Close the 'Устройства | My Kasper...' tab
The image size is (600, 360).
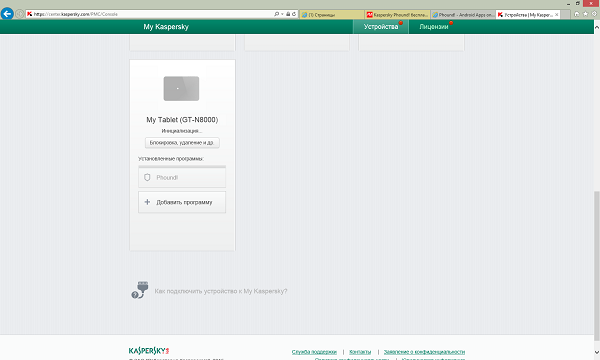pos(556,15)
